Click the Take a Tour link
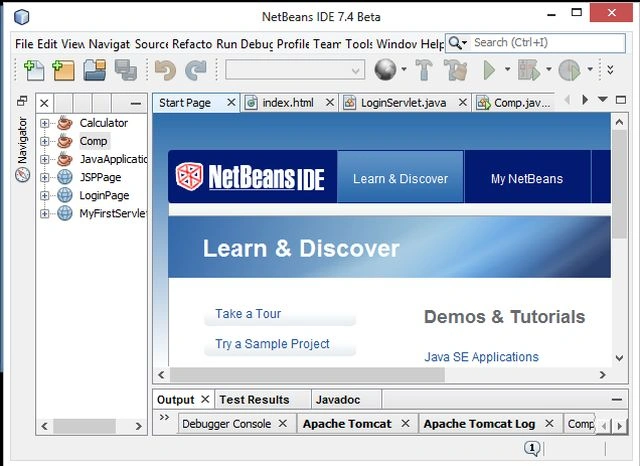Viewport: 640px width, 466px height. coord(248,314)
